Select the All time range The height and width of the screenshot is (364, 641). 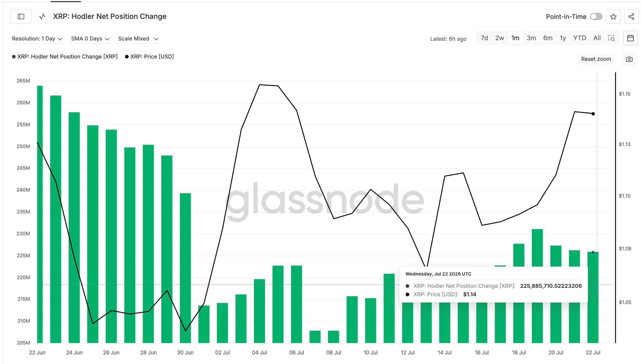point(597,38)
